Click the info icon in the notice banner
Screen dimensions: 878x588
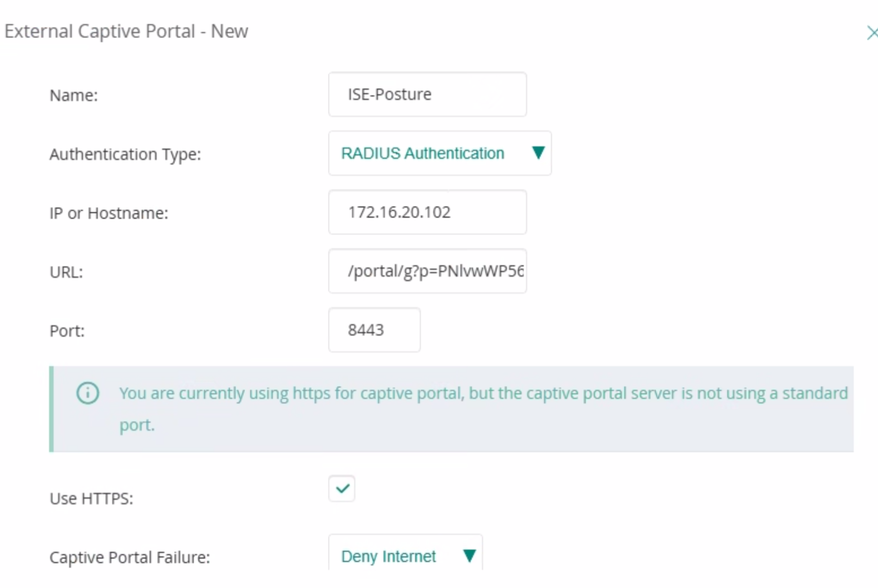pyautogui.click(x=87, y=393)
